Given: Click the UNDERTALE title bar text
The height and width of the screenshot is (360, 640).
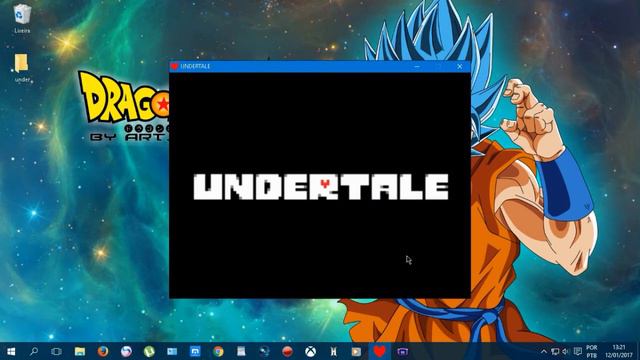Looking at the screenshot, I should [x=196, y=66].
